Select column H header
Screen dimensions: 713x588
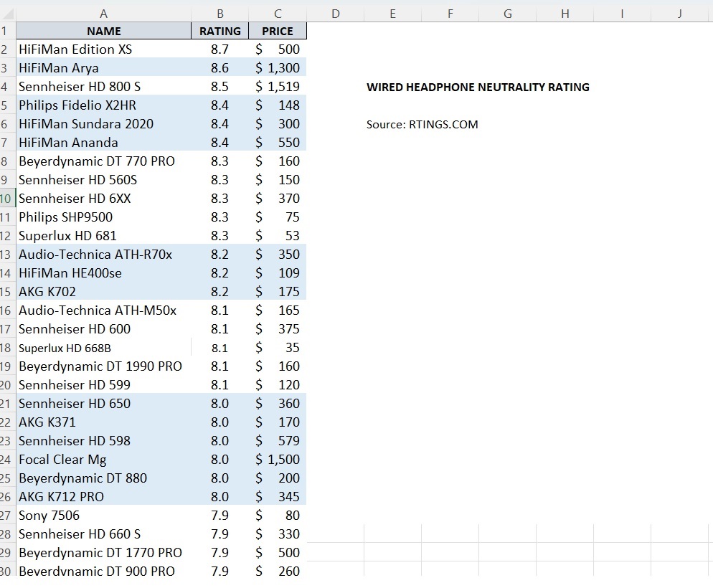tap(565, 14)
